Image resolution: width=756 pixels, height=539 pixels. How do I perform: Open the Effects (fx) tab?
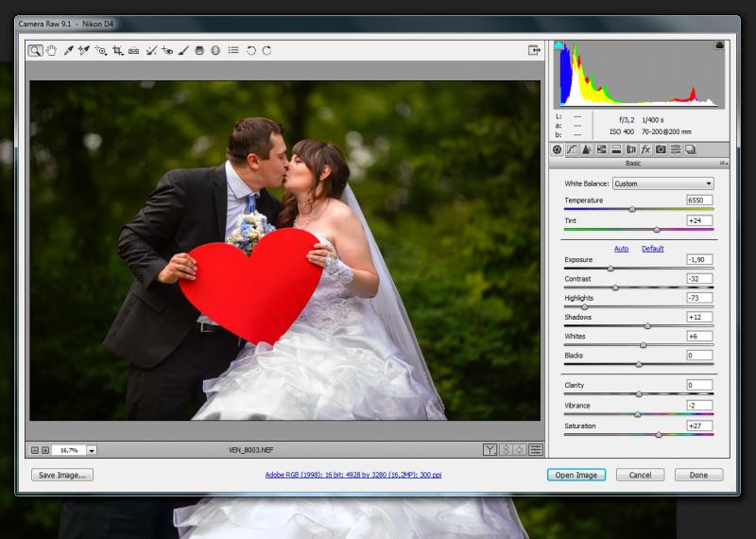click(645, 149)
